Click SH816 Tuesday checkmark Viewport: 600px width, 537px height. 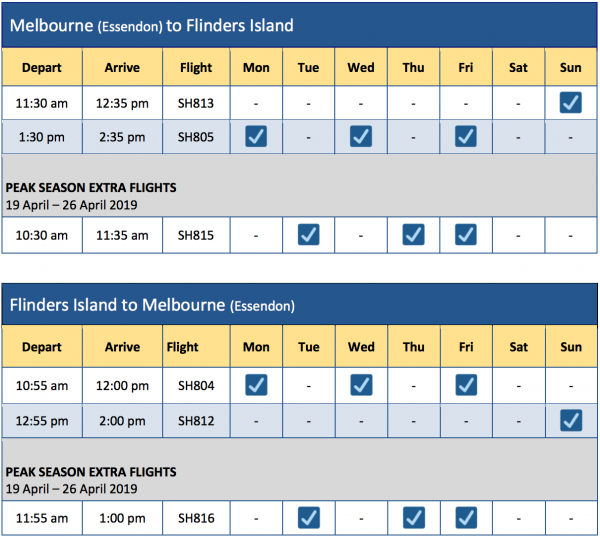pos(309,518)
